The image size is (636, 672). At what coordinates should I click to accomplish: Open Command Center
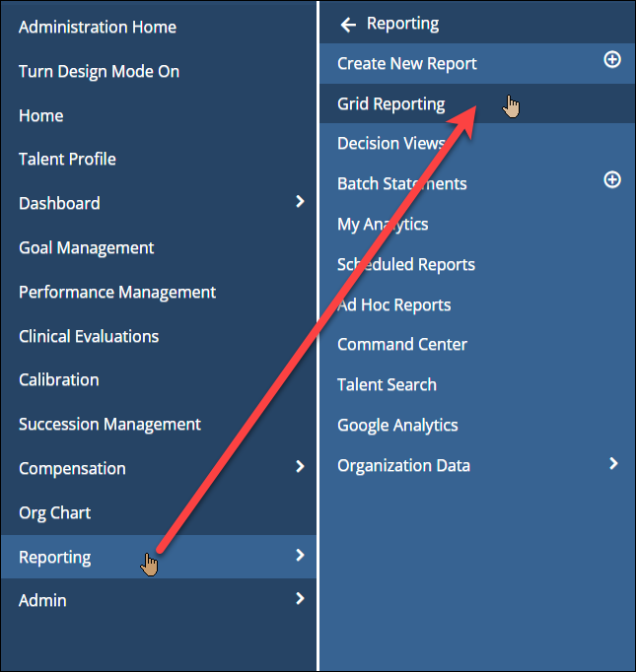402,345
